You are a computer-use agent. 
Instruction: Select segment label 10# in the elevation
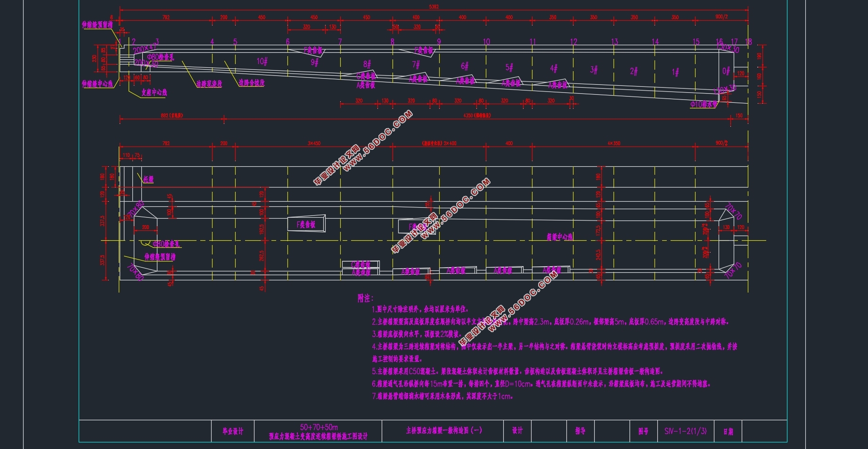[262, 61]
